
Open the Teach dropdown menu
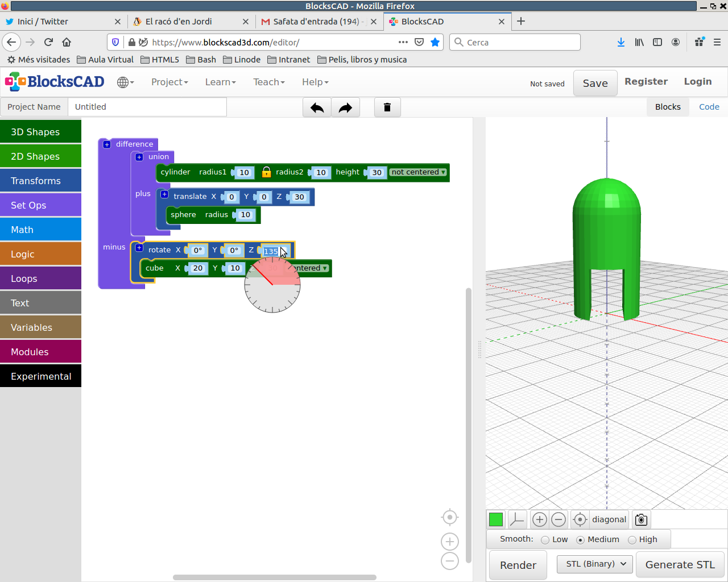(269, 82)
